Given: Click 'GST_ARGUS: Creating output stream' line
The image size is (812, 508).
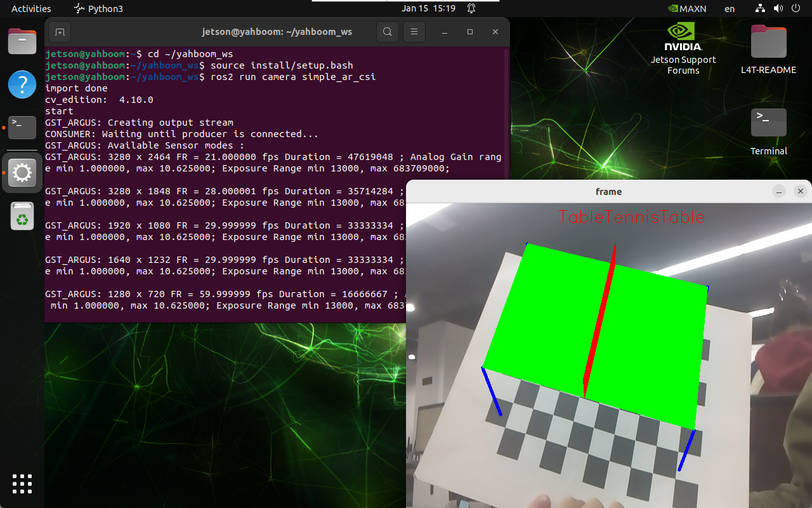Looking at the screenshot, I should [139, 123].
